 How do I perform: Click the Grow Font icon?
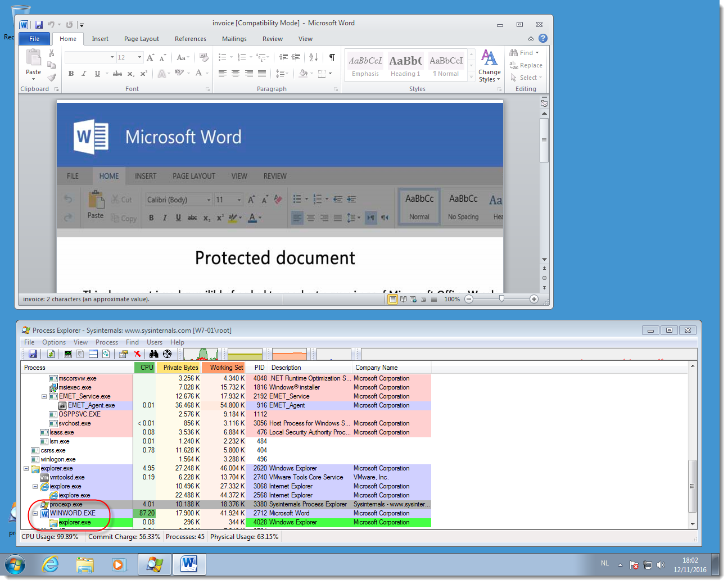point(150,57)
